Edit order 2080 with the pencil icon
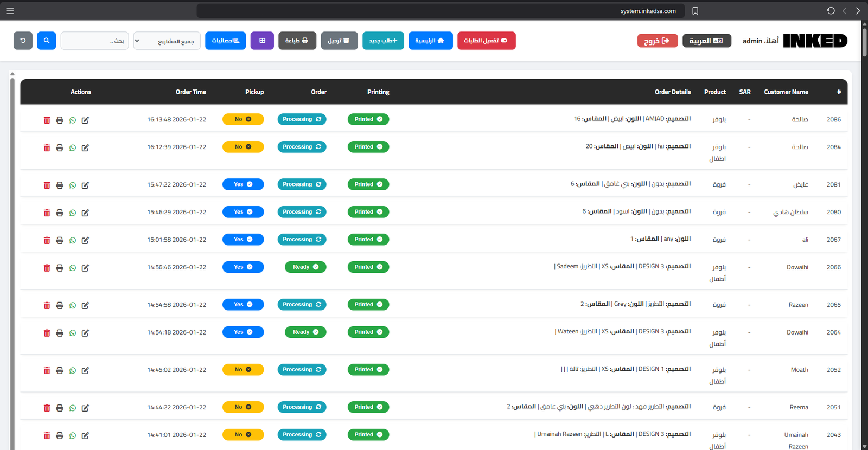Screen dimensions: 868x450 coord(85,213)
